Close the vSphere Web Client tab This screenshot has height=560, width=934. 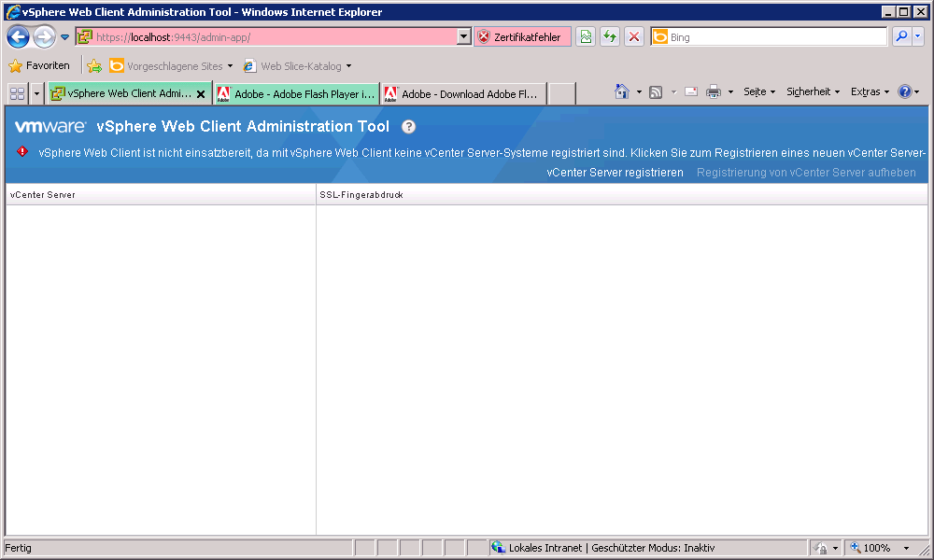(x=200, y=94)
